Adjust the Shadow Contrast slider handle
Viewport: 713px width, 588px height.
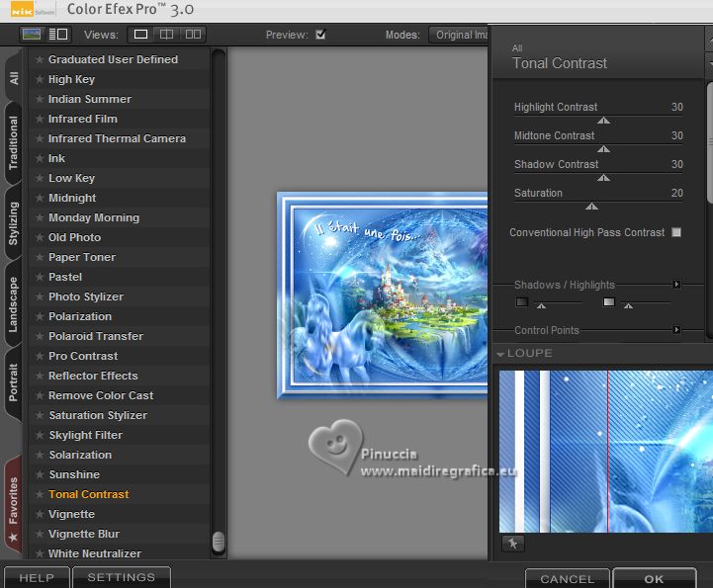[x=603, y=178]
